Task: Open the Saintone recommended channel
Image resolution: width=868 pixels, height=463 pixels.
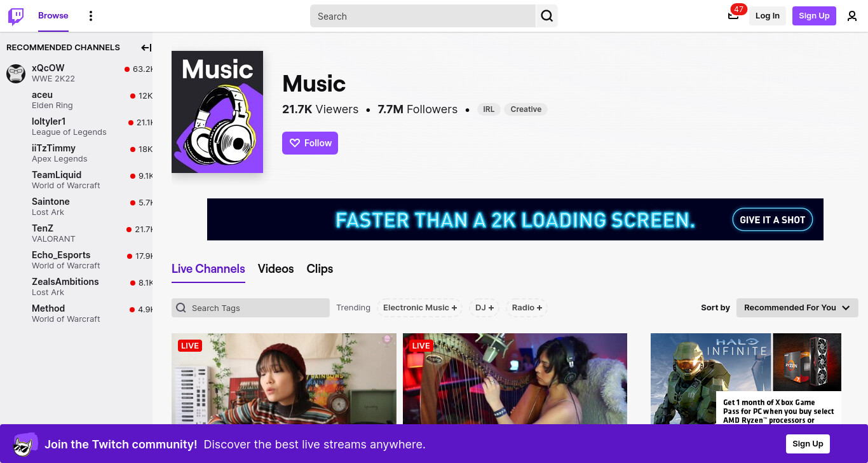Action: click(76, 207)
